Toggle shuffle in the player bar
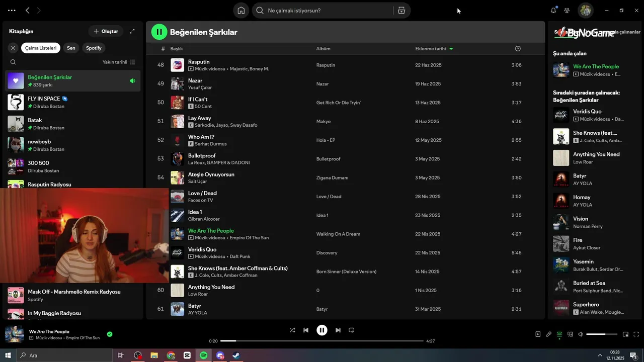Viewport: 644px width, 362px height. point(292,330)
